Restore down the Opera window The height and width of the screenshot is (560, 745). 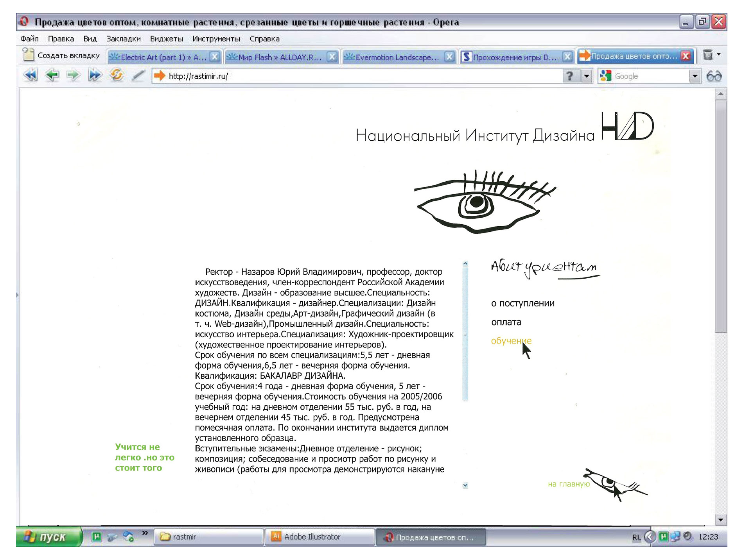coord(702,22)
